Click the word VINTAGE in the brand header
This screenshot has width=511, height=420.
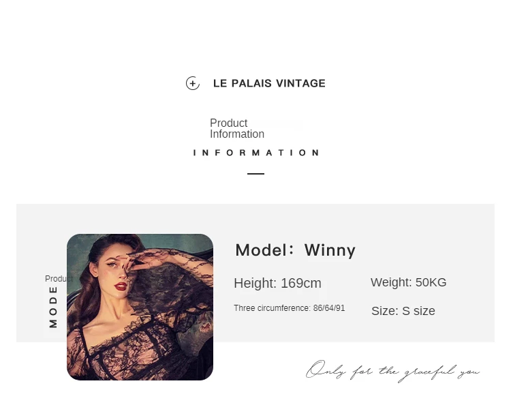(x=300, y=83)
